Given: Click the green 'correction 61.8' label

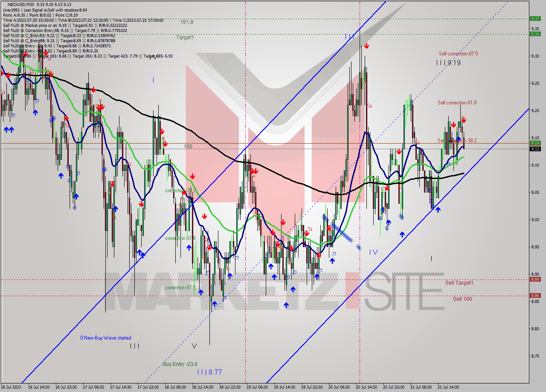Looking at the screenshot, I should tap(180, 238).
